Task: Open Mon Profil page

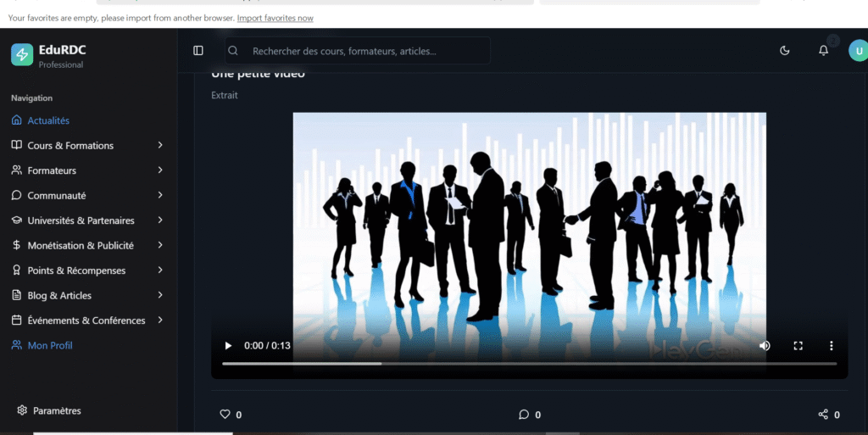Action: point(50,346)
